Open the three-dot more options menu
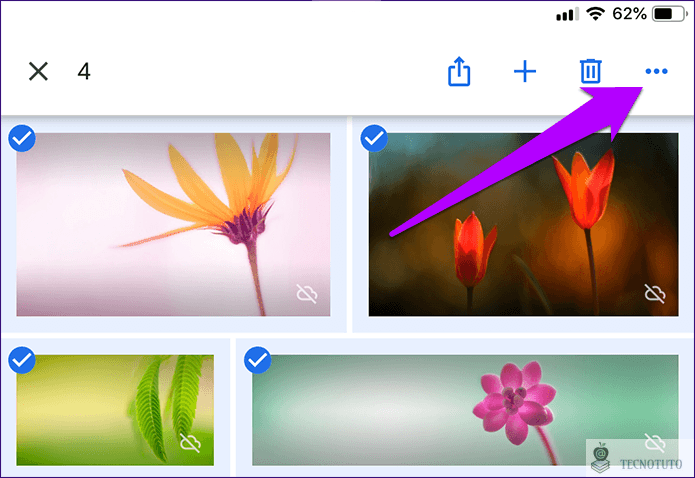 coord(656,71)
